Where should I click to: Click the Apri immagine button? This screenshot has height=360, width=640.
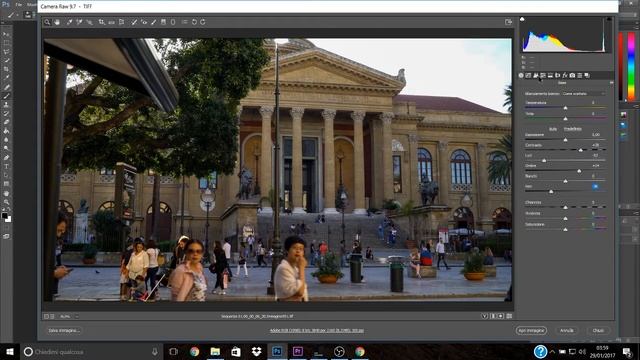[x=531, y=330]
